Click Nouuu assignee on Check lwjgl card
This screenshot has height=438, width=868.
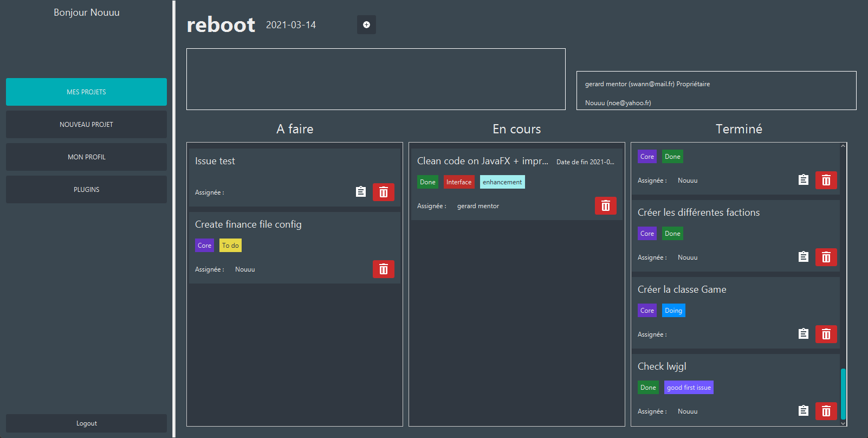click(688, 411)
